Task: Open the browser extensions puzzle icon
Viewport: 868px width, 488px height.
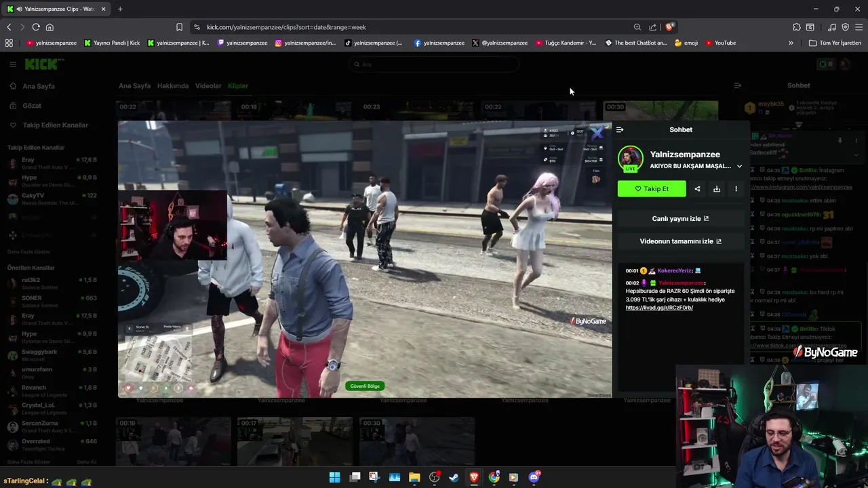Action: (797, 27)
